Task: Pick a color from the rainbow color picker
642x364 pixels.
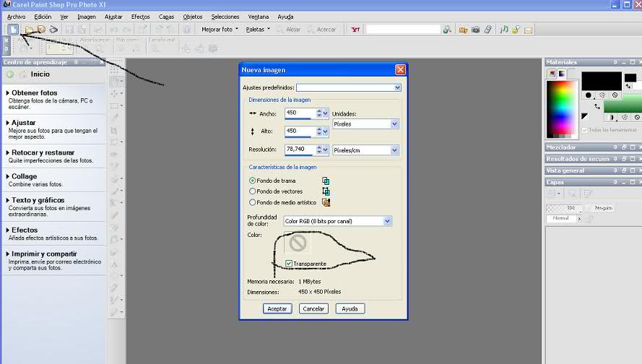Action: (x=562, y=109)
